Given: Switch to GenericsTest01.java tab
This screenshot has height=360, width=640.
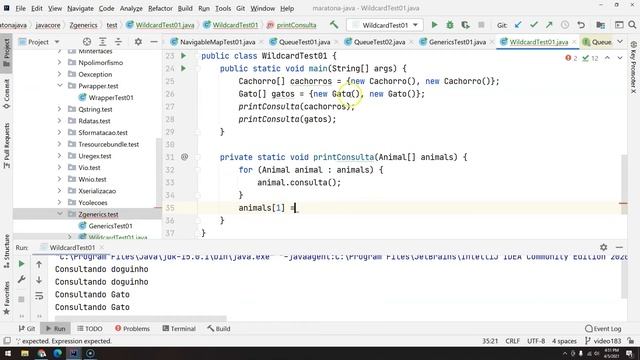Looking at the screenshot, I should pos(457,42).
